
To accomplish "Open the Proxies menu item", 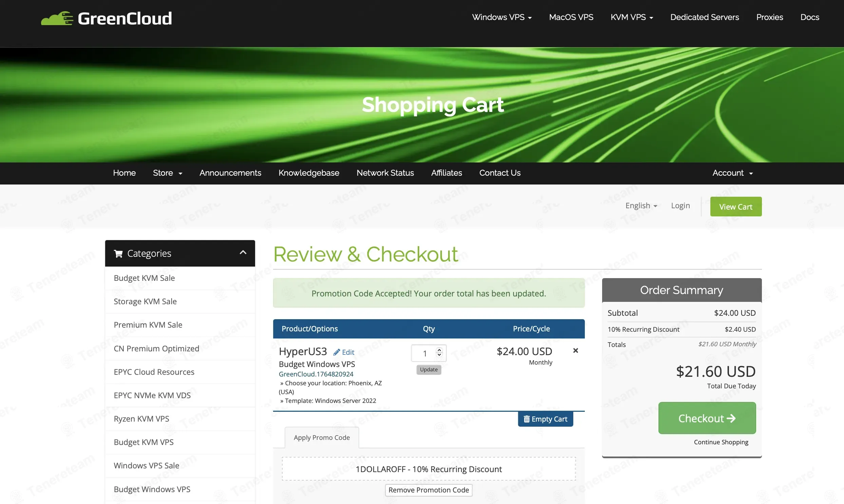I will pos(769,17).
